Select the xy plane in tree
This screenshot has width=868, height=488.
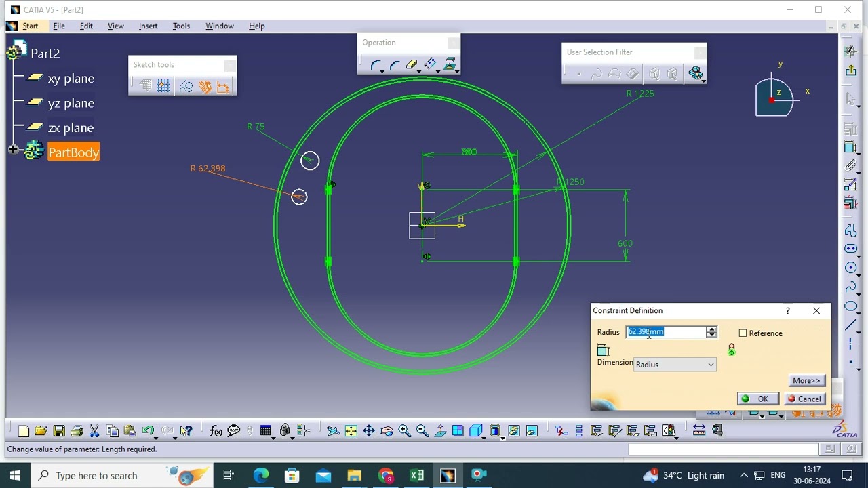click(x=71, y=79)
